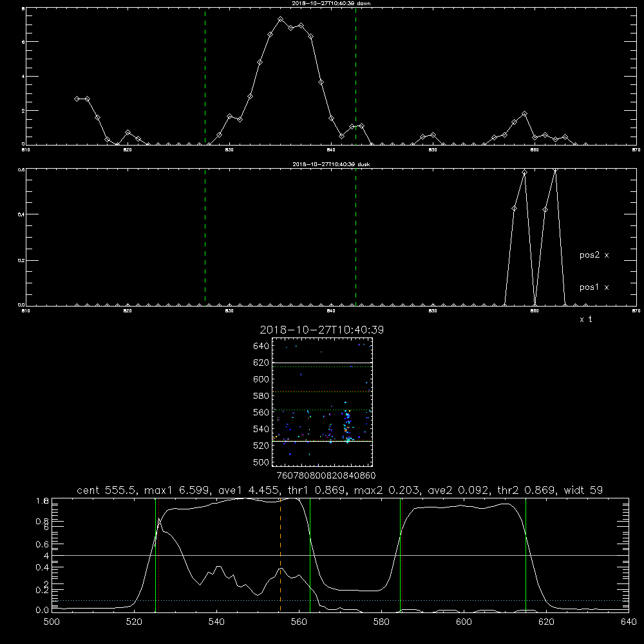644x644 pixels.
Task: Click the large center '2018-10-27T10:40:39' heading
Action: coord(322,330)
